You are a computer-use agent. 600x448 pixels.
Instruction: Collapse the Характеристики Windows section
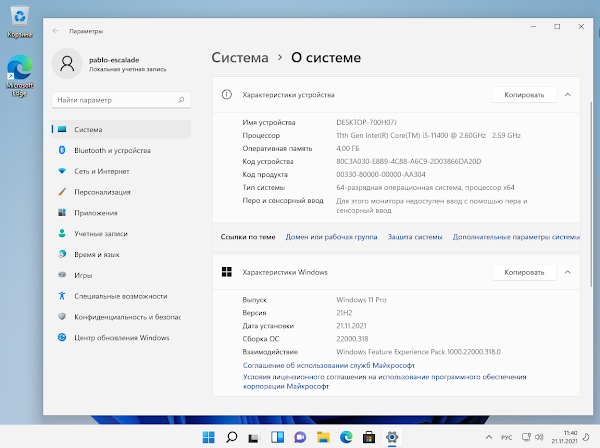click(568, 272)
